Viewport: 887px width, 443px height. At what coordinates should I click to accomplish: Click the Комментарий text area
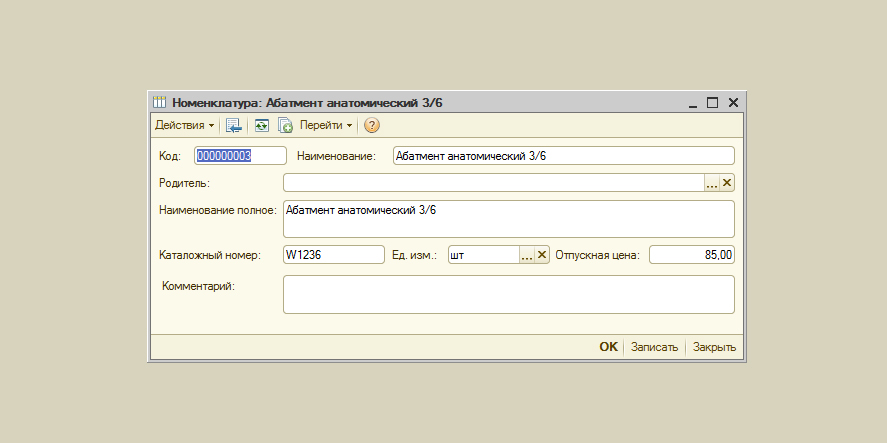pos(508,294)
